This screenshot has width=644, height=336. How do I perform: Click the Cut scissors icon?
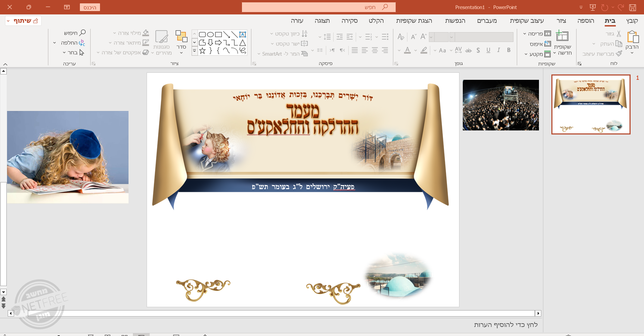tap(619, 34)
